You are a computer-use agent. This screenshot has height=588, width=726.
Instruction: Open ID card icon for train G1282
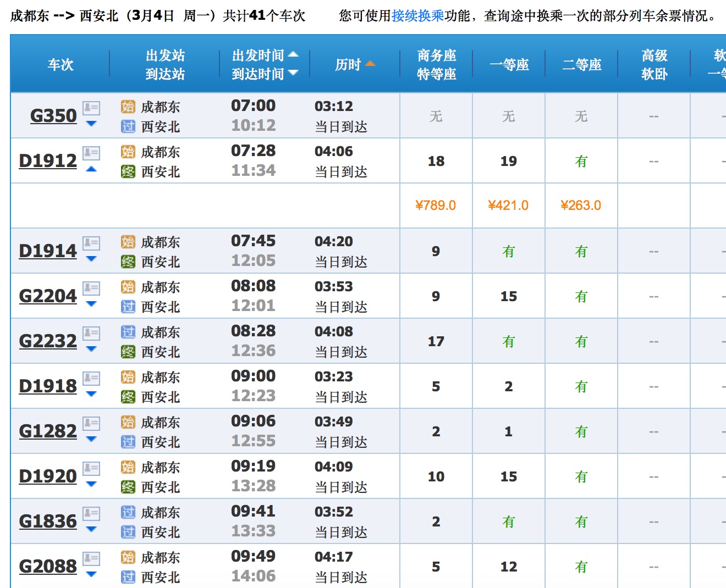tap(91, 423)
